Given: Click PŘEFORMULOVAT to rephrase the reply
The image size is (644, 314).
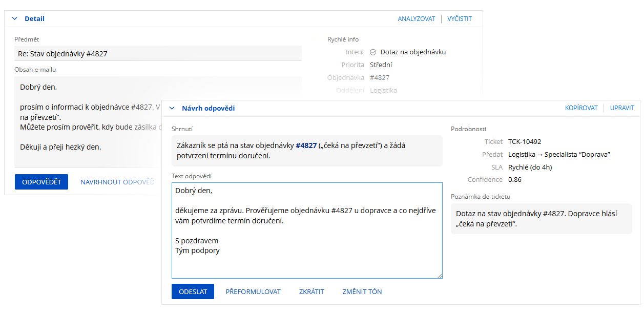Looking at the screenshot, I should (253, 291).
